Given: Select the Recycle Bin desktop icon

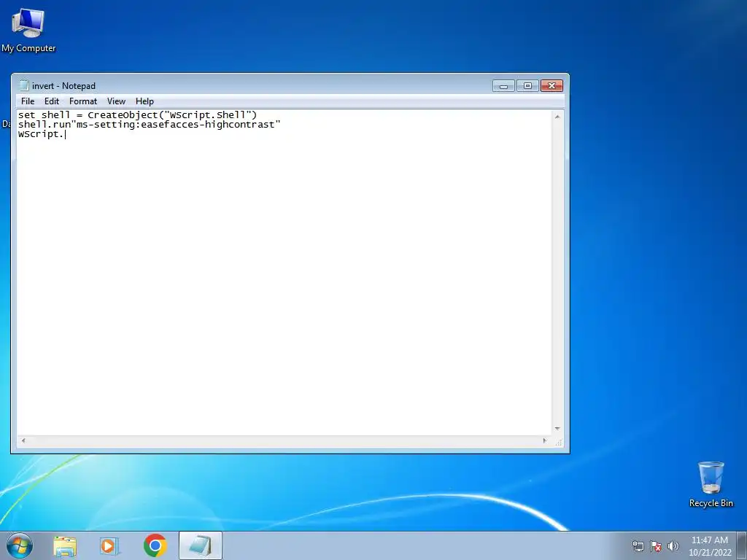Looking at the screenshot, I should (x=711, y=484).
